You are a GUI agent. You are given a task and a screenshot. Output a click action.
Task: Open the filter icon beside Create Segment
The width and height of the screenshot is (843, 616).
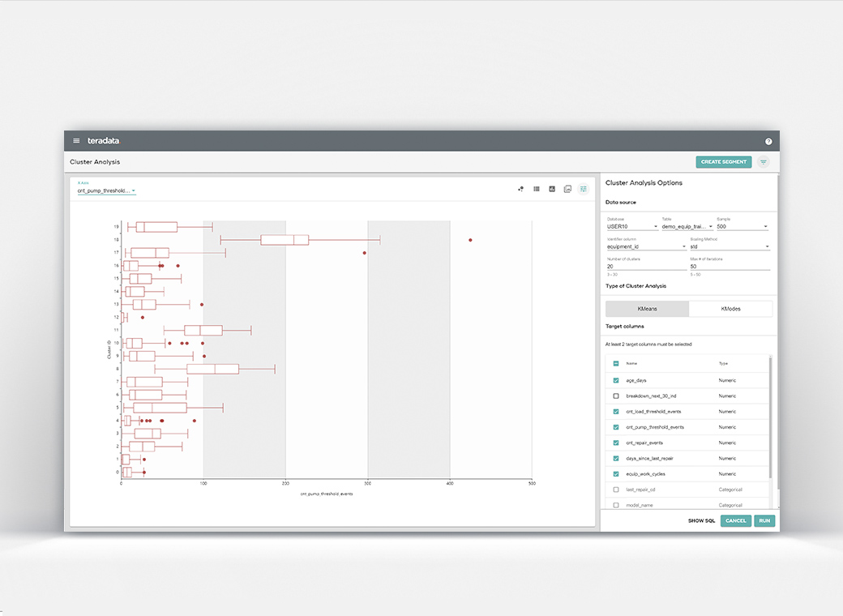[x=762, y=162]
